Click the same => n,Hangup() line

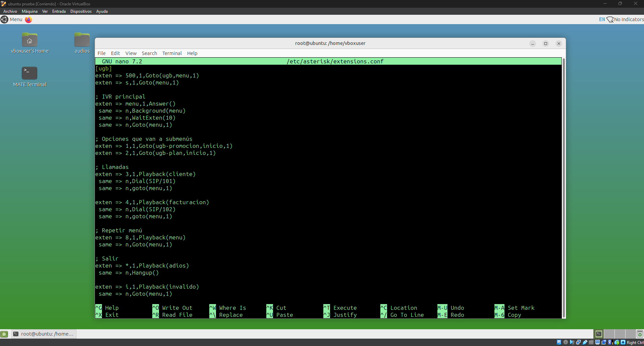click(x=129, y=273)
